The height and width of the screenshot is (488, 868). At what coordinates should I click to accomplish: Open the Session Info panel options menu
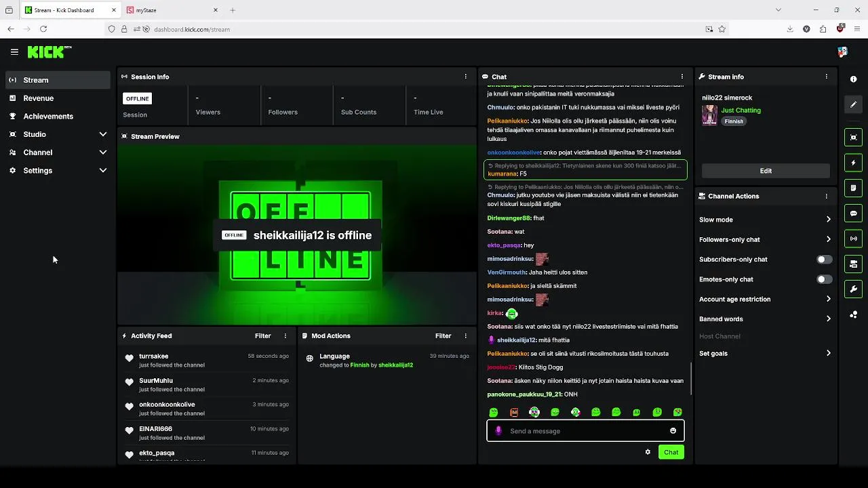point(465,77)
